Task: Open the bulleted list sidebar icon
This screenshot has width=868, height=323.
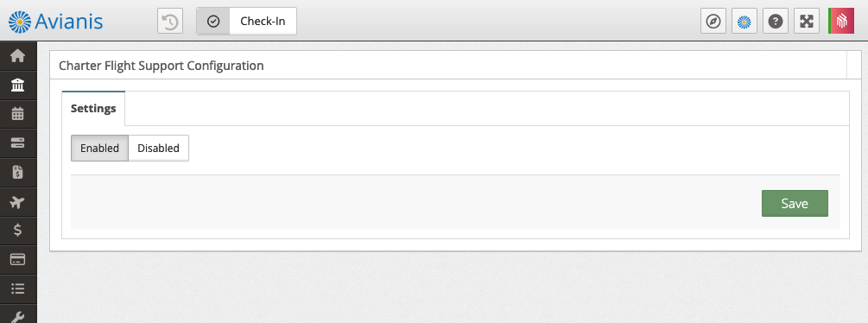Action: click(18, 288)
